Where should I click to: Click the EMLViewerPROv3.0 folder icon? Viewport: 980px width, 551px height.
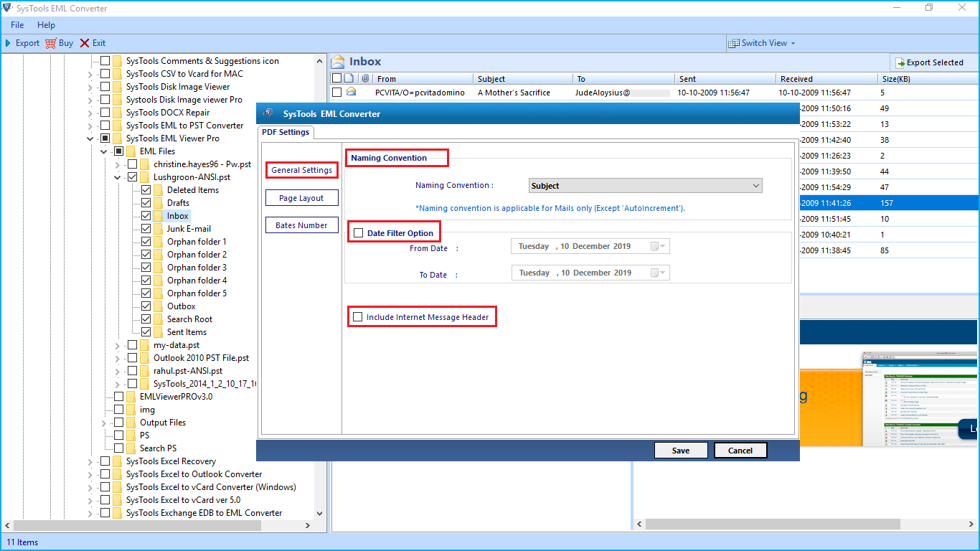(131, 397)
